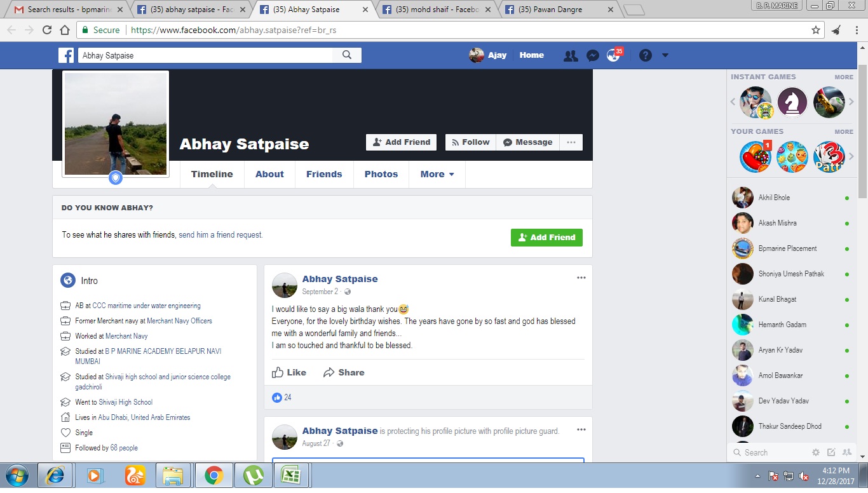This screenshot has height=493, width=868.
Task: Follow Abhay Satpaise
Action: (x=471, y=142)
